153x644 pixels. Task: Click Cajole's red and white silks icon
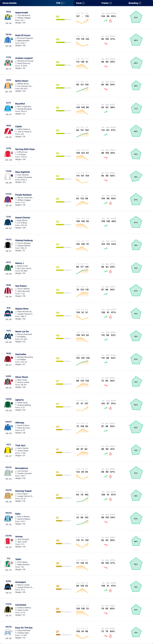8,131
